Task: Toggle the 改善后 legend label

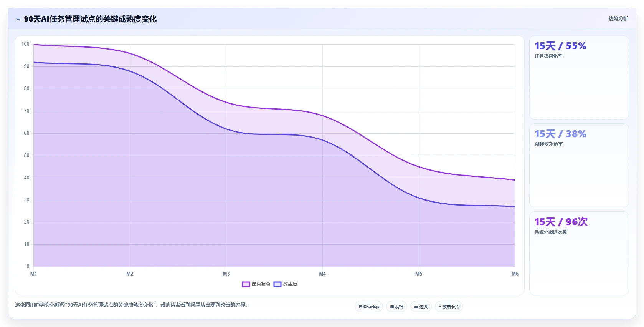Action: pos(290,284)
